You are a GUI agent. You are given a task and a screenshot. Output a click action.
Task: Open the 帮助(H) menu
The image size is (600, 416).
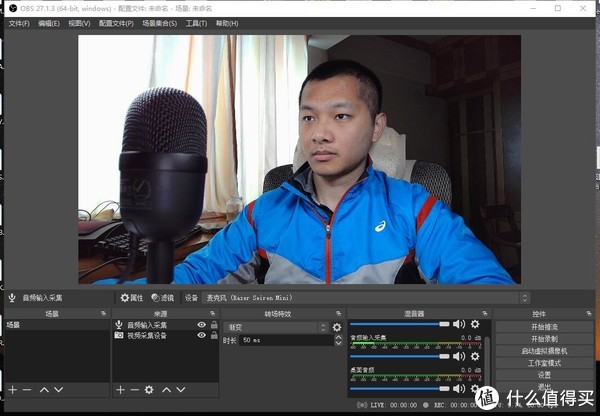[227, 23]
